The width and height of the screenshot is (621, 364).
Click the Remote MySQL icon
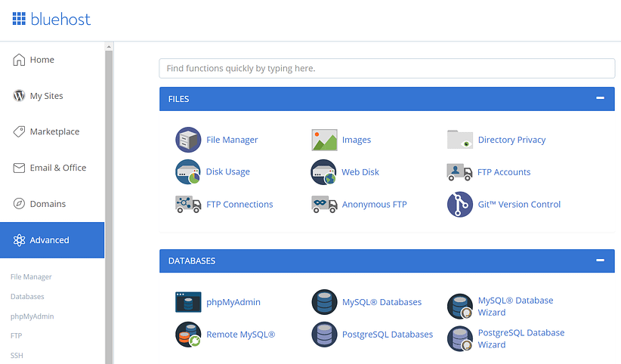coord(188,335)
